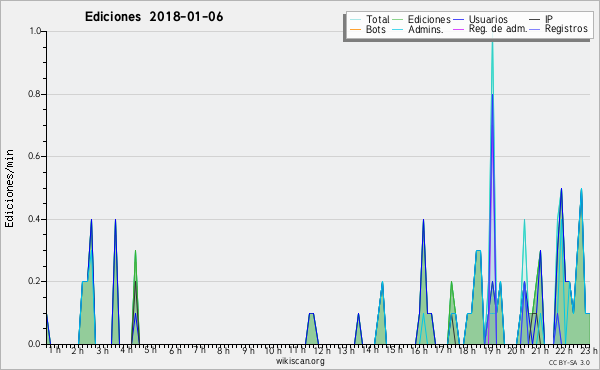Click the 4 h x-axis tick label
Viewport: 600px width, 370px height.
coord(126,350)
